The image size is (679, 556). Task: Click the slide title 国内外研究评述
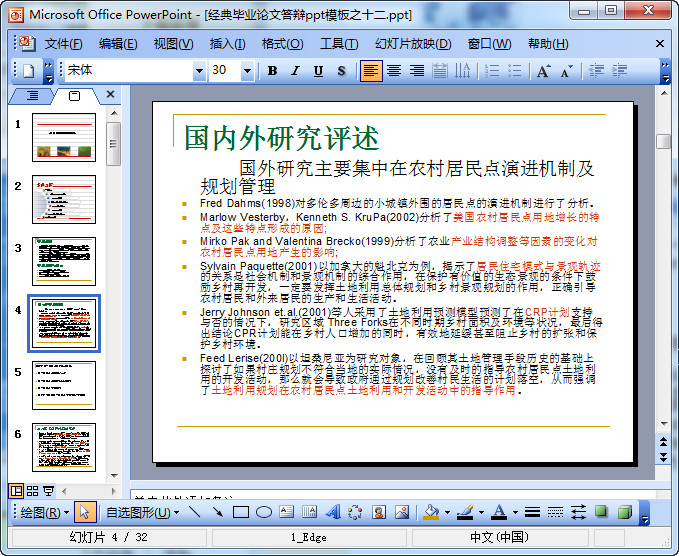(x=281, y=138)
